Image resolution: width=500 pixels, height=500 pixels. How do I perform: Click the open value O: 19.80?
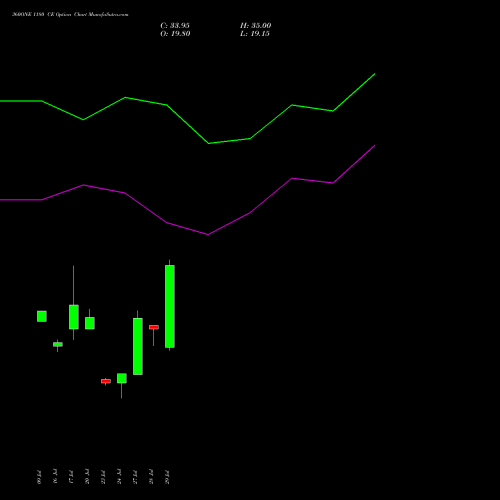click(x=175, y=34)
